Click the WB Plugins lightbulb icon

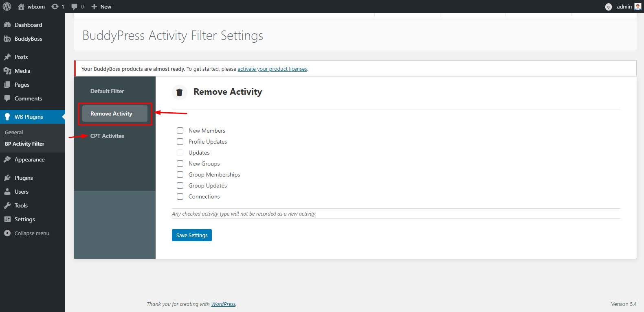(x=7, y=117)
